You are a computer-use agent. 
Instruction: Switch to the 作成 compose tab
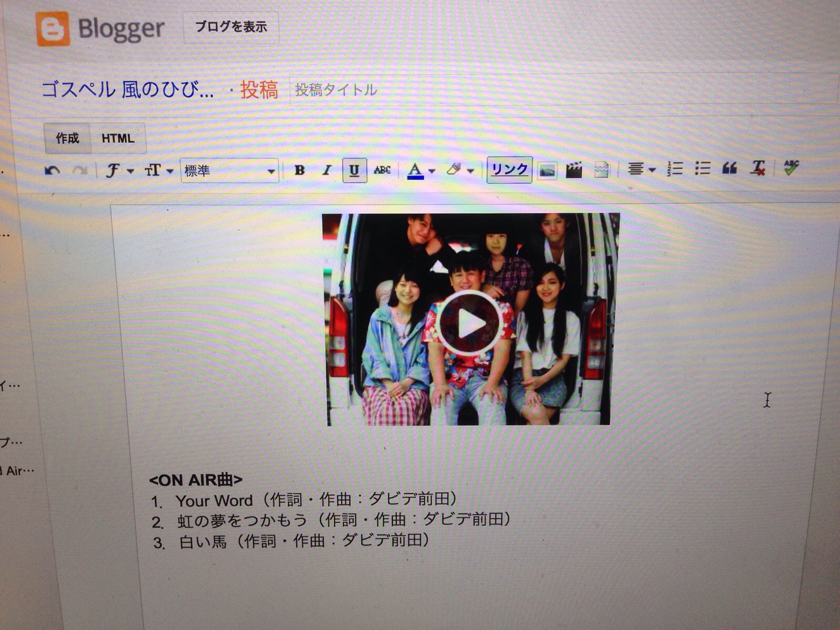pos(67,139)
